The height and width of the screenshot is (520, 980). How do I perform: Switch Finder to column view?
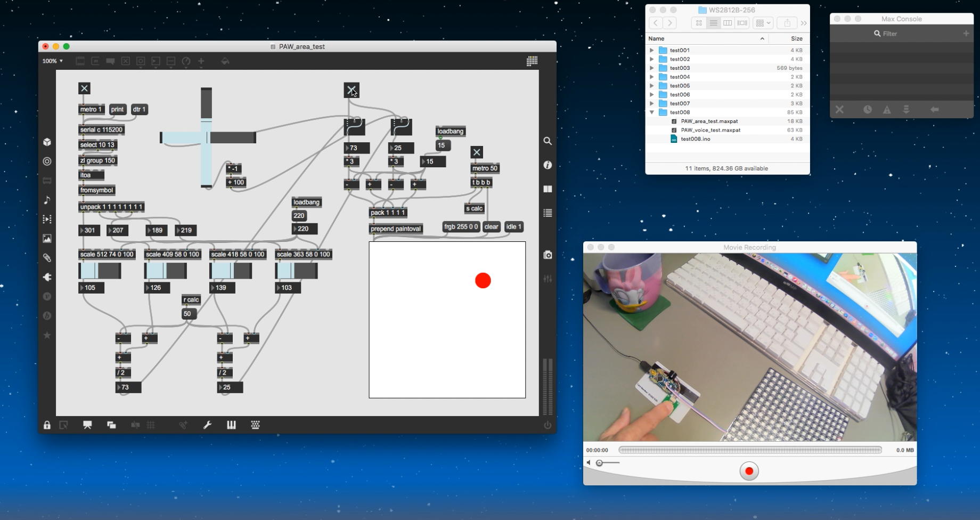tap(728, 23)
